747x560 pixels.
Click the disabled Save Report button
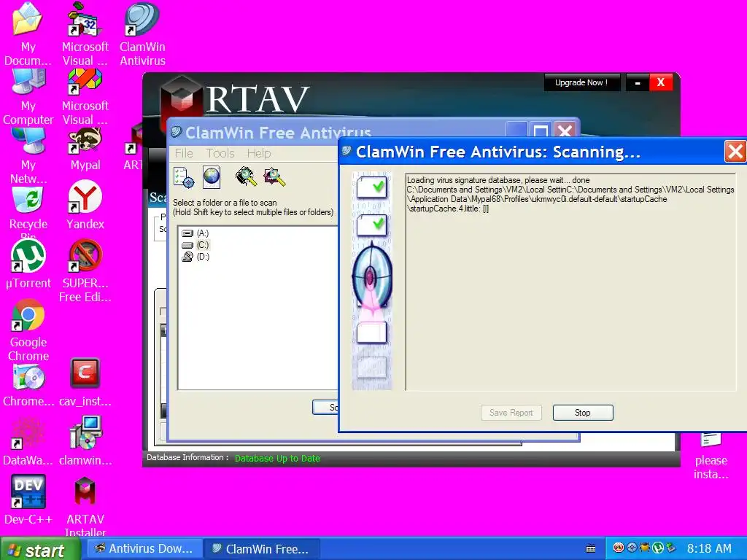511,413
